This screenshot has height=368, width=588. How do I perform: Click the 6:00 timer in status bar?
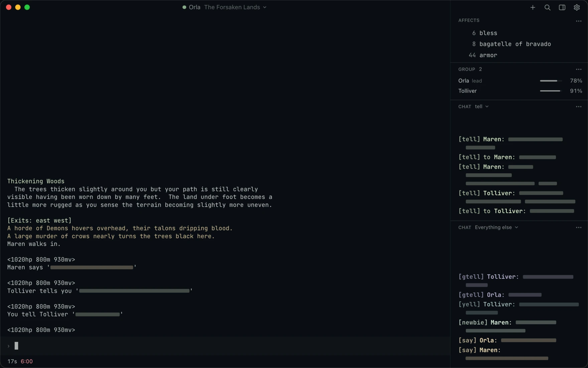pyautogui.click(x=27, y=361)
